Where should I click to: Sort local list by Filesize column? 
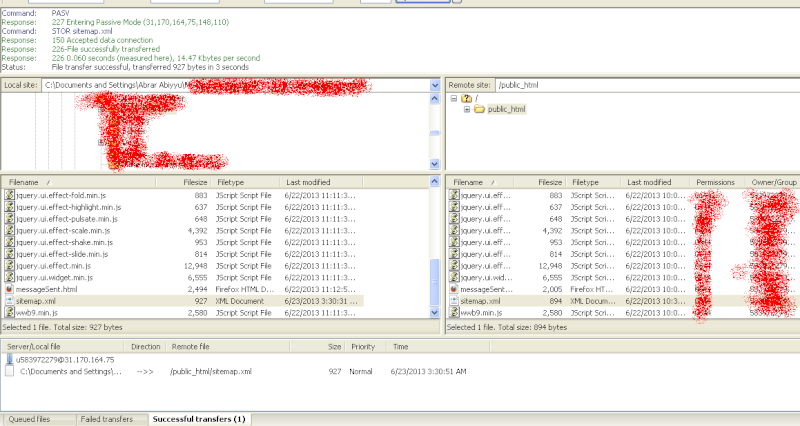tap(184, 182)
